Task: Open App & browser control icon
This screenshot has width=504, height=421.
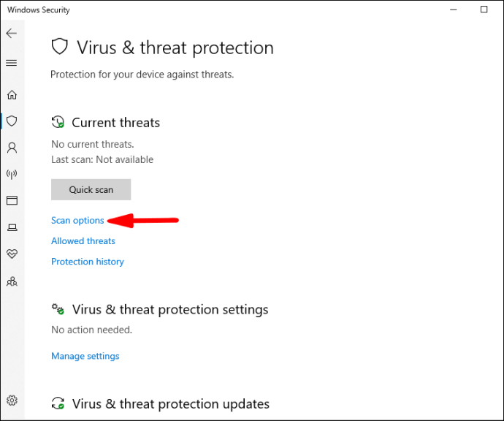Action: point(12,200)
